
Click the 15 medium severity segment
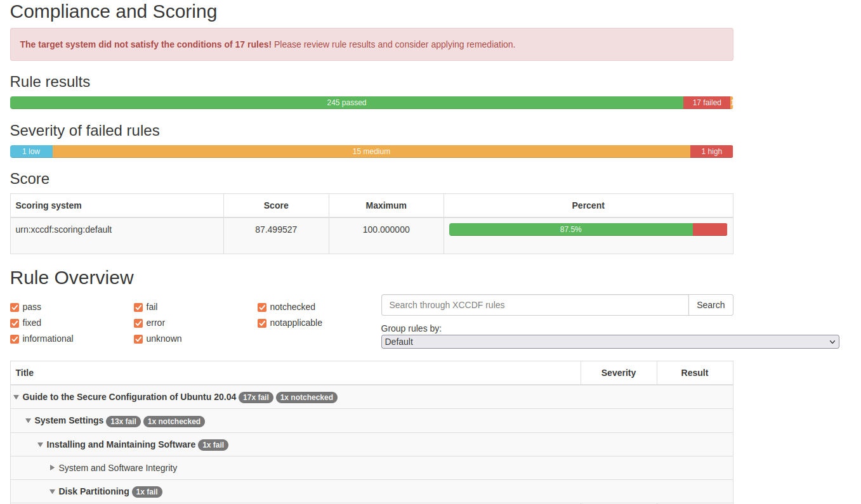[371, 152]
